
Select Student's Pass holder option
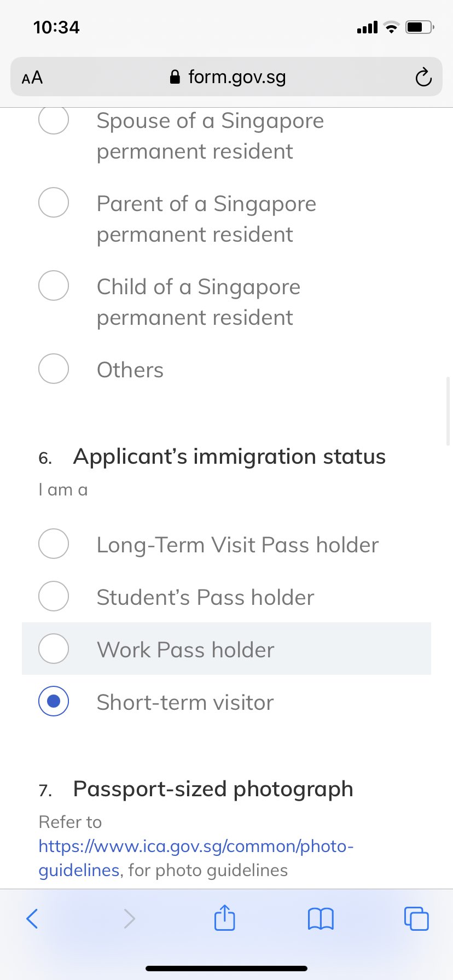click(54, 596)
